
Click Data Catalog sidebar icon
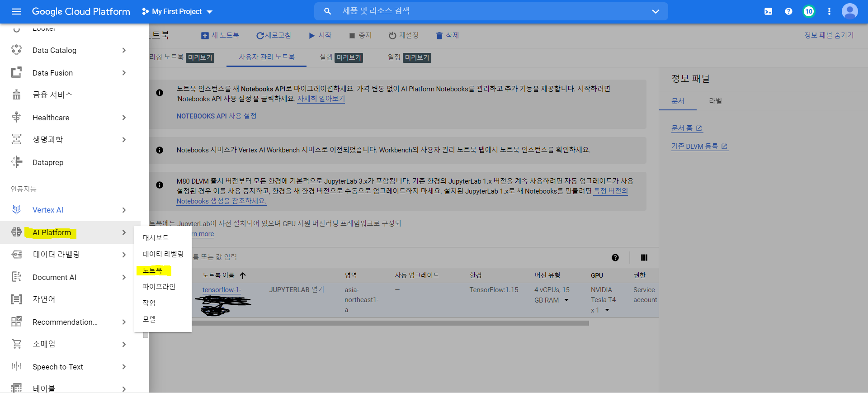tap(17, 50)
